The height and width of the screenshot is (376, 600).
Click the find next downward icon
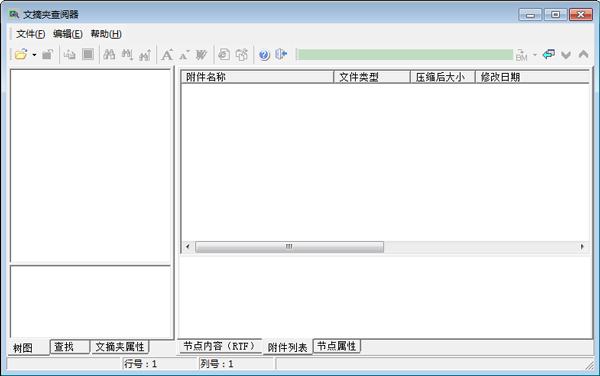pos(127,54)
